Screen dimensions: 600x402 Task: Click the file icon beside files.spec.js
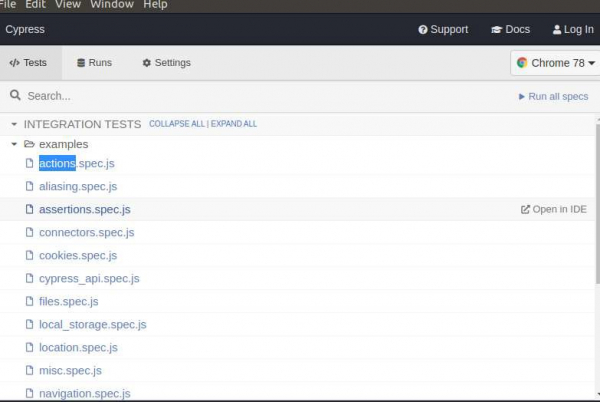click(29, 301)
